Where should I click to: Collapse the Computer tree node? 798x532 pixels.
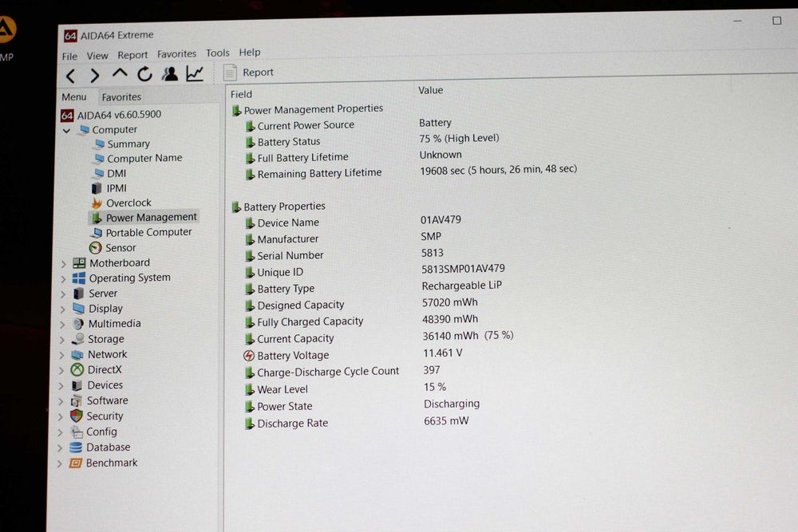click(67, 131)
